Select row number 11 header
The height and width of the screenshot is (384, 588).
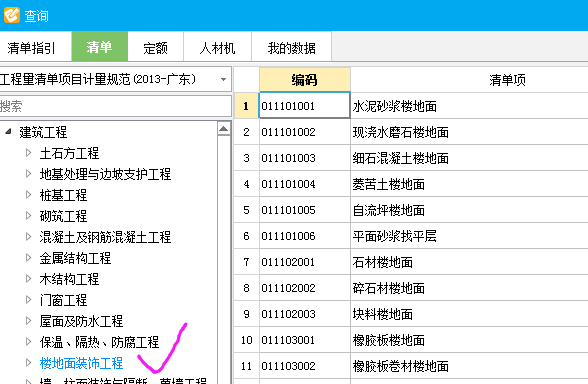tap(246, 366)
